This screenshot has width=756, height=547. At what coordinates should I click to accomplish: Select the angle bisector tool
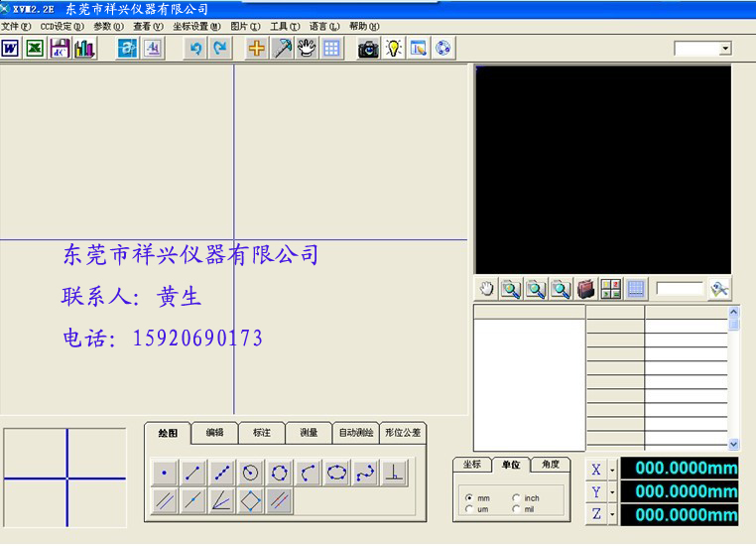pos(222,500)
